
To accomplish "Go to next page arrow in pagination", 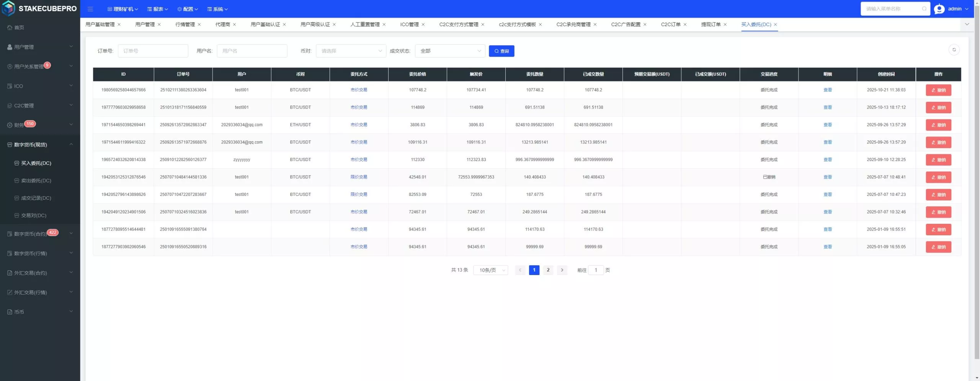I will click(562, 270).
